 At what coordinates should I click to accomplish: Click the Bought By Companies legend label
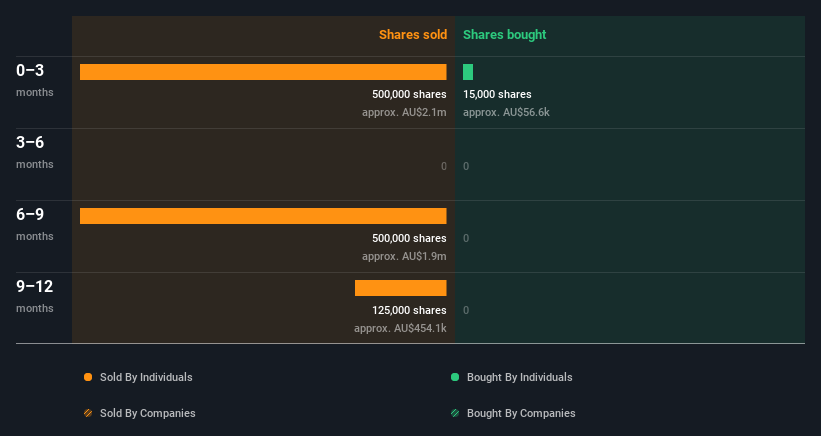(521, 413)
